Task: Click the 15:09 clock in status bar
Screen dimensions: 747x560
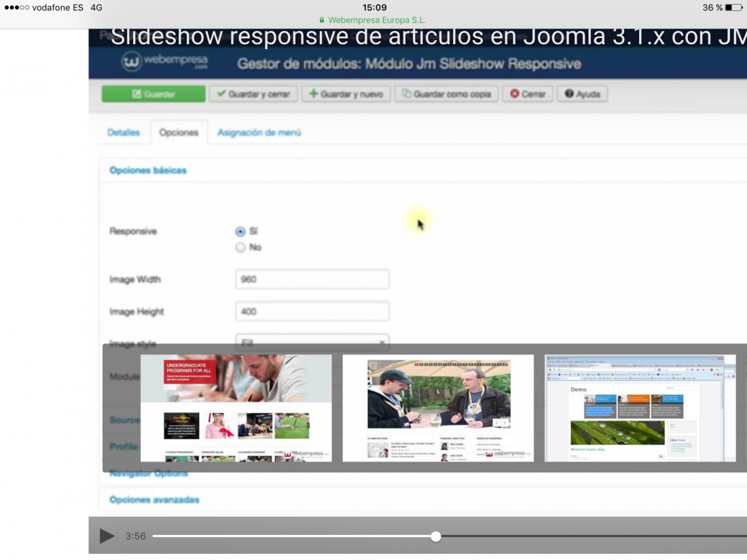Action: (374, 7)
